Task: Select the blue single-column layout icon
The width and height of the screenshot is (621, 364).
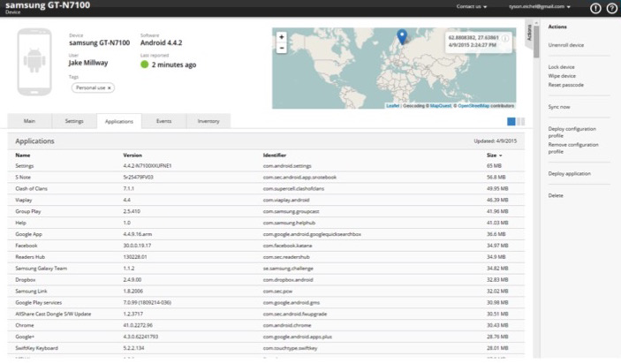Action: point(511,122)
